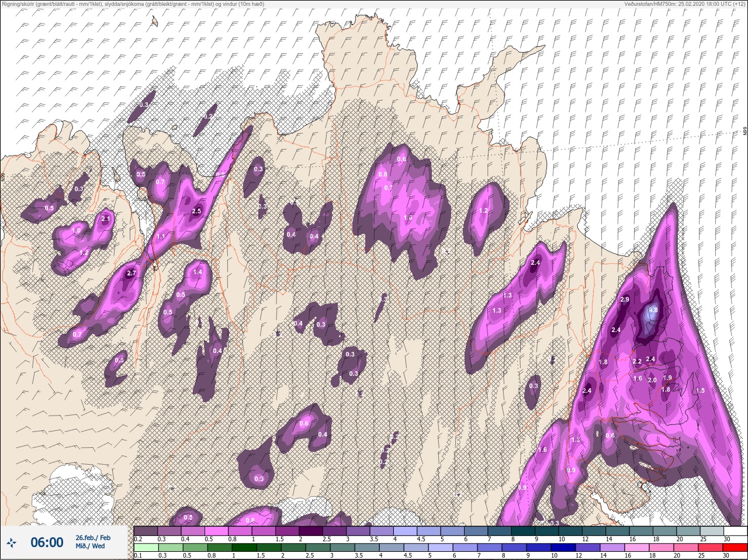This screenshot has height=560, width=748.
Task: Click the 0.2 label in the top legend row
Action: click(138, 539)
